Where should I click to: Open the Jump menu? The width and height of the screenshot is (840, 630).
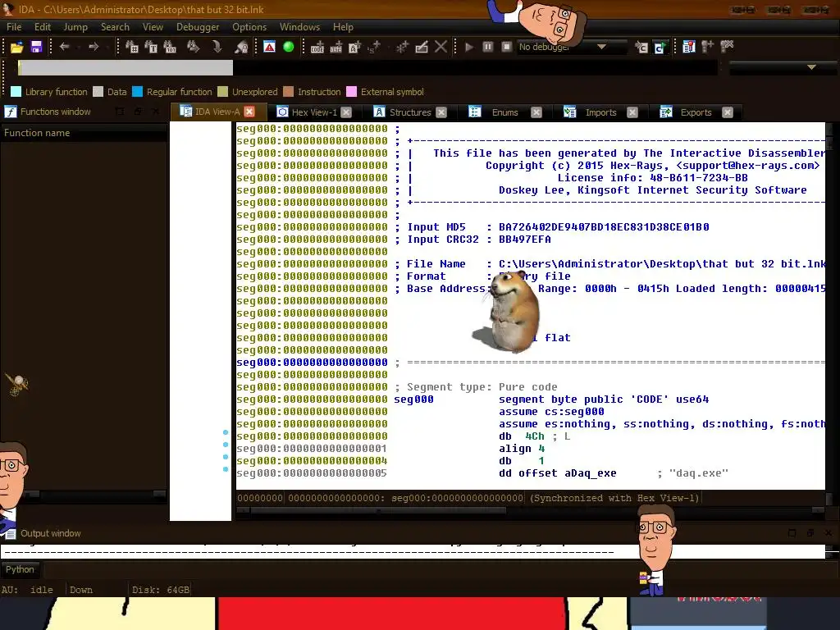click(x=75, y=27)
